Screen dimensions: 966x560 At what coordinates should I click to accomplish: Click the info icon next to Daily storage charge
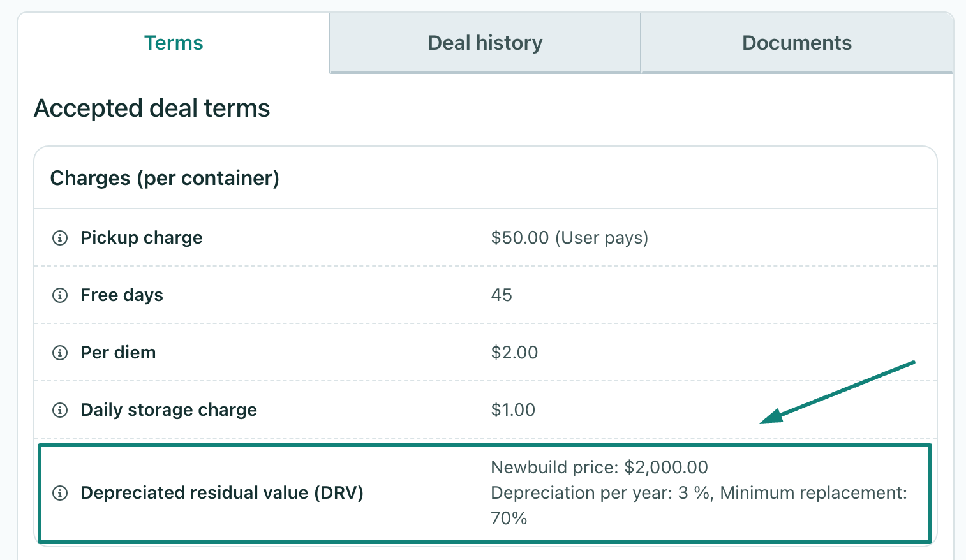point(60,410)
